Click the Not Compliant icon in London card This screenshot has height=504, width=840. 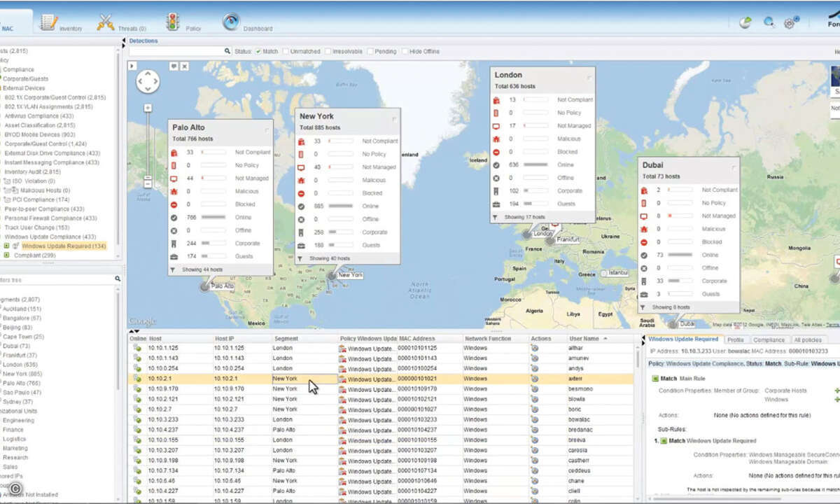click(496, 99)
